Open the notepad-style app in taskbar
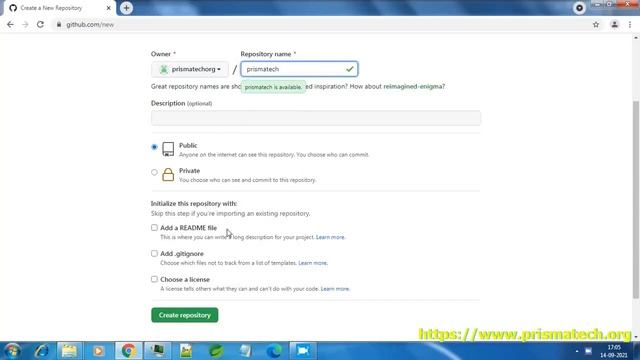Viewport: 640px width, 360px height. click(x=245, y=351)
